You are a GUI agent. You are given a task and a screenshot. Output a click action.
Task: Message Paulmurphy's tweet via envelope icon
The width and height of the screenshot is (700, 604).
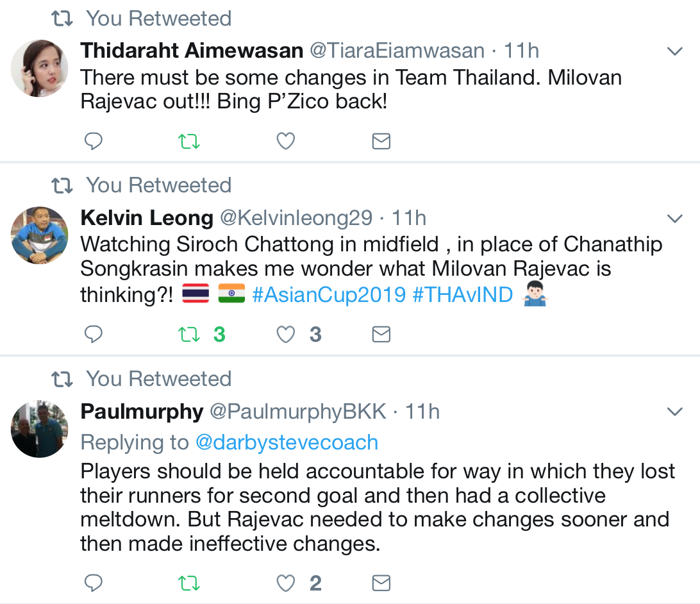[x=381, y=583]
